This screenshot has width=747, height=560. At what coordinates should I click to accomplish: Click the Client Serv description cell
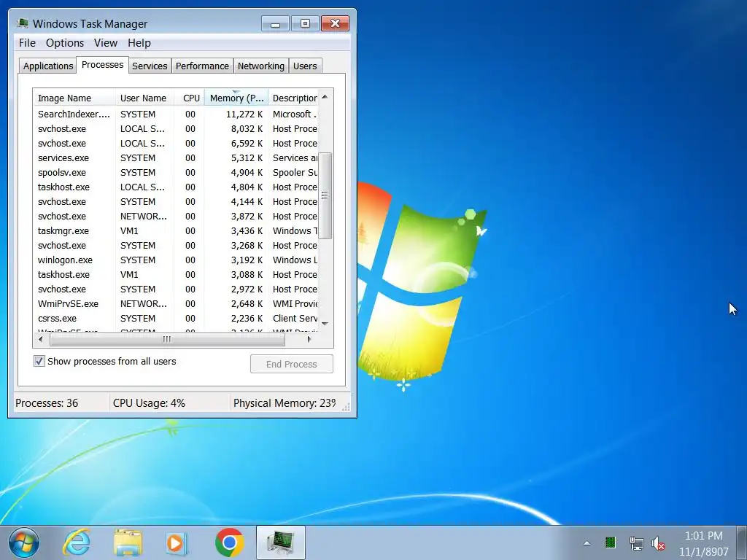295,318
